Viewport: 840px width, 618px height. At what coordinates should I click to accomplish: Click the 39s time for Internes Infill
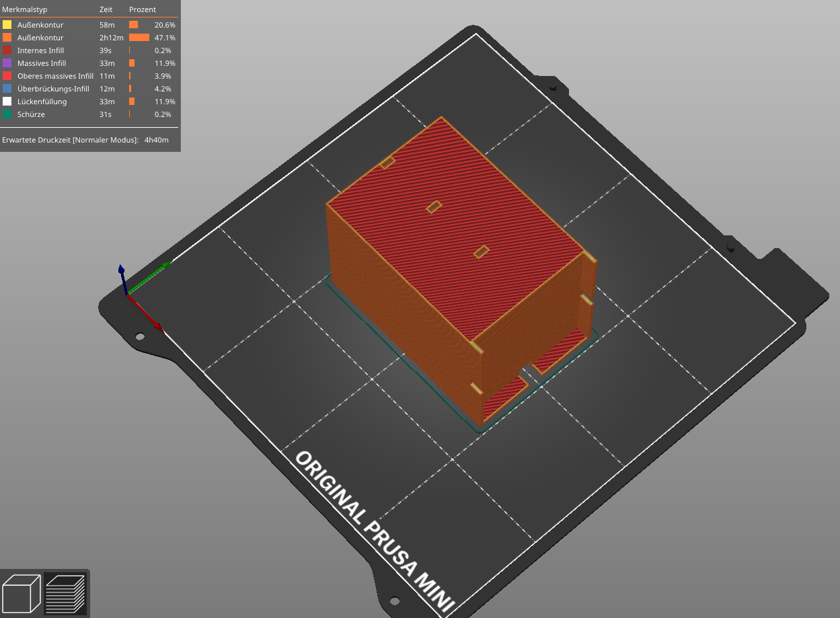click(x=106, y=50)
